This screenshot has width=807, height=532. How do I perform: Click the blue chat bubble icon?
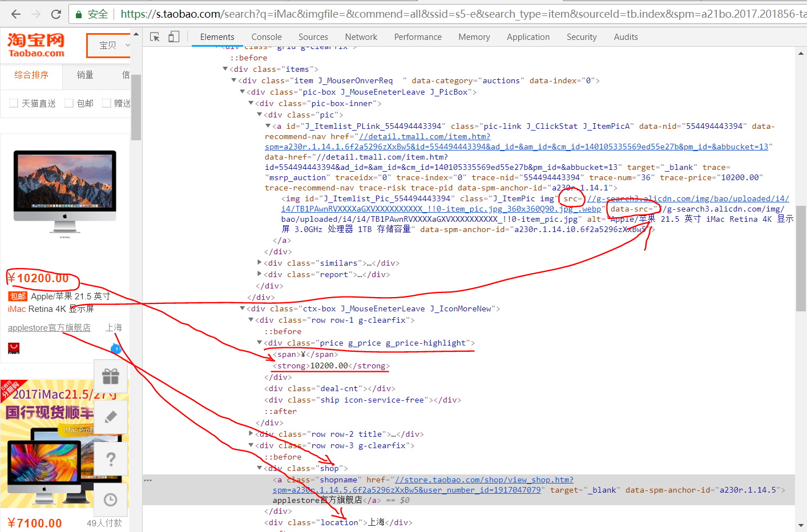pos(116,348)
